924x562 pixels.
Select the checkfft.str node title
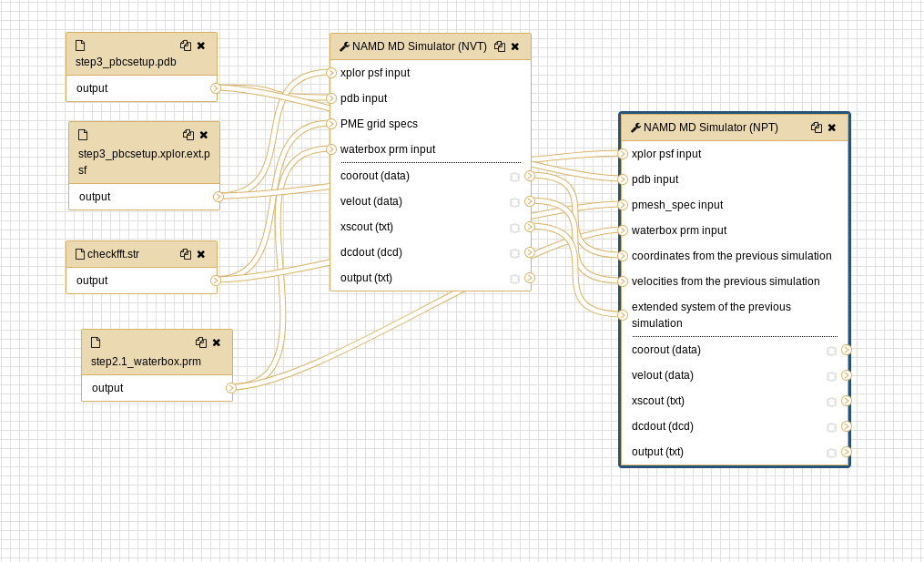coord(141,254)
